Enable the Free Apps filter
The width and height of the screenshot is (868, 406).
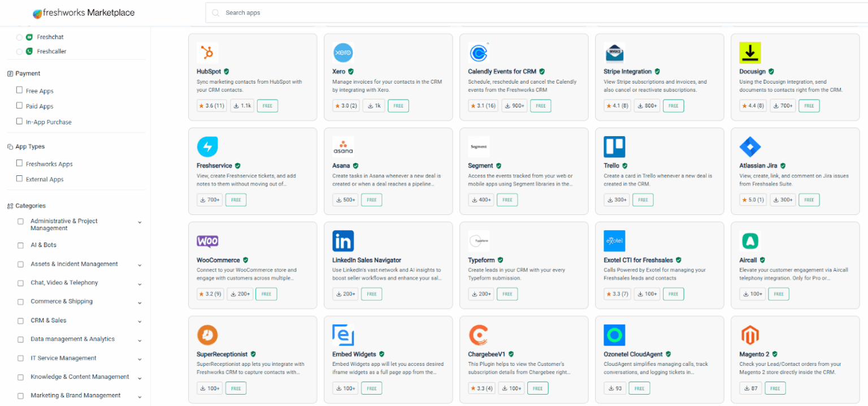coord(19,90)
